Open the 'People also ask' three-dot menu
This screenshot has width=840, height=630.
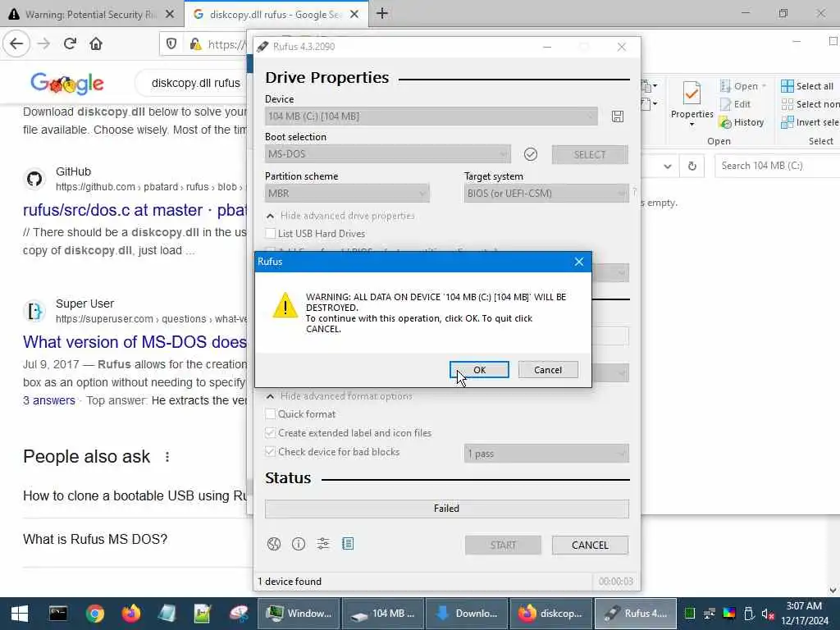pos(167,456)
